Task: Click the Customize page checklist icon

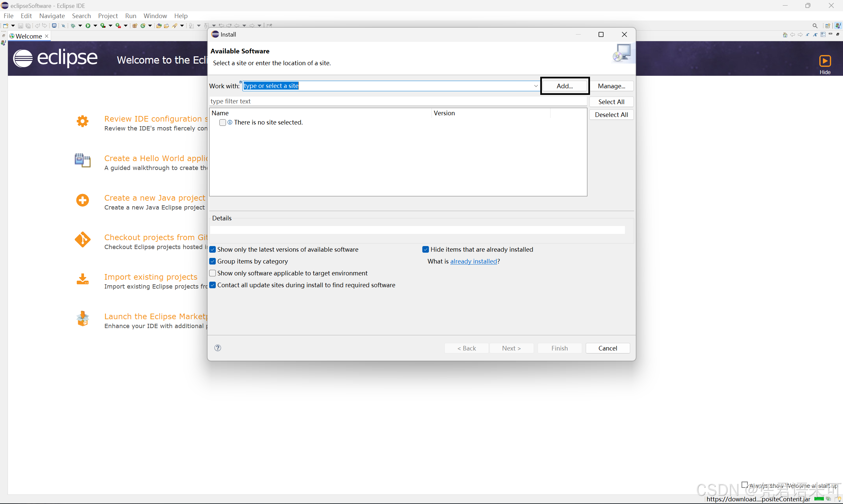Action: tap(823, 35)
